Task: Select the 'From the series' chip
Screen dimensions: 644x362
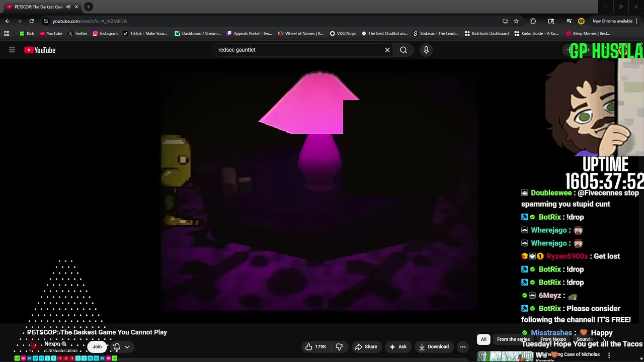Action: (x=513, y=339)
